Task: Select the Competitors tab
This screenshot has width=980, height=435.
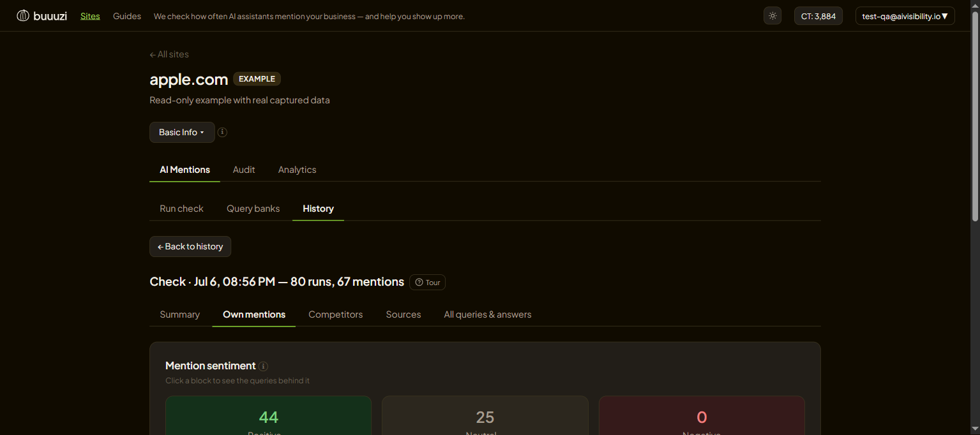Action: [x=335, y=314]
